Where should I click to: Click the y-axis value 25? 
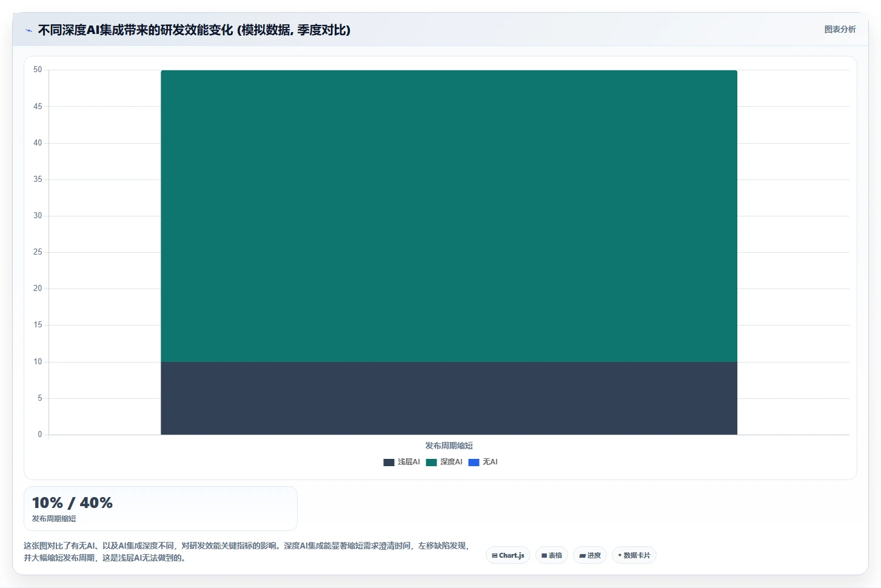[38, 252]
